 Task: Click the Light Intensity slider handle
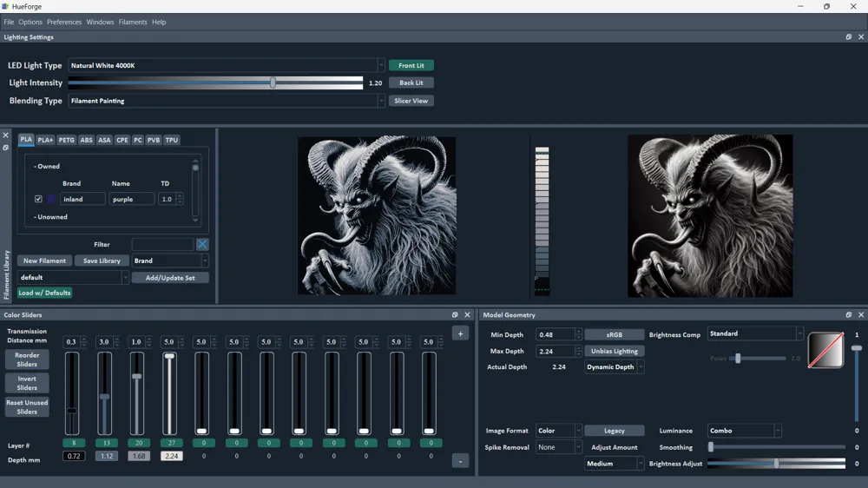click(x=273, y=82)
